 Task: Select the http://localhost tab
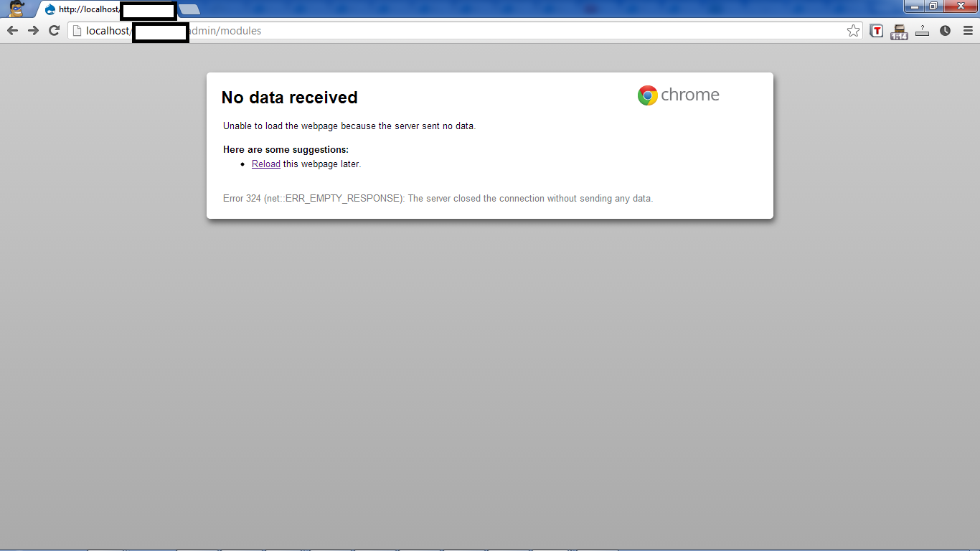coord(108,9)
